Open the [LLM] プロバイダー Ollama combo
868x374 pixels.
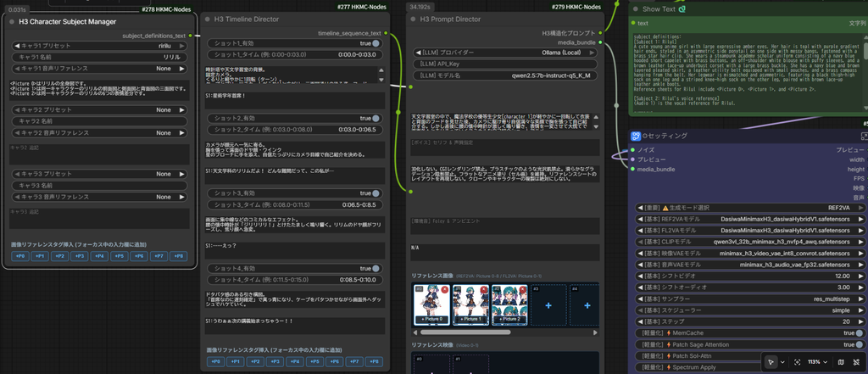[505, 53]
